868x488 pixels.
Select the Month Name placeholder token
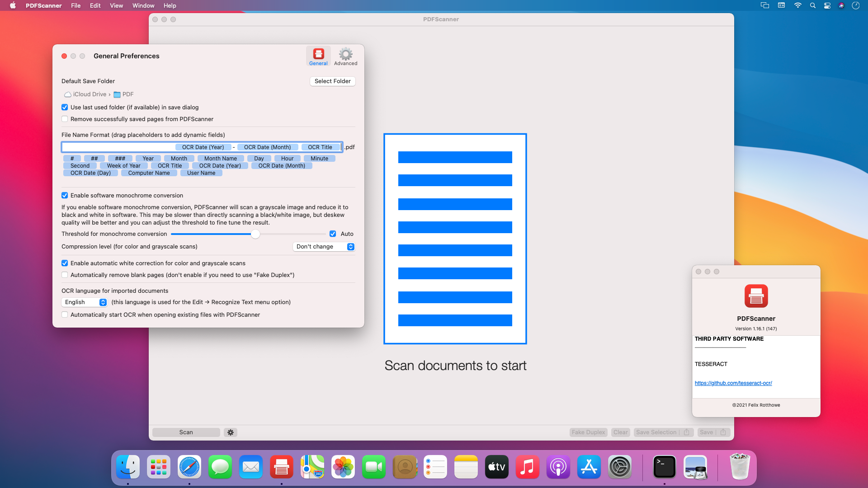(x=221, y=159)
